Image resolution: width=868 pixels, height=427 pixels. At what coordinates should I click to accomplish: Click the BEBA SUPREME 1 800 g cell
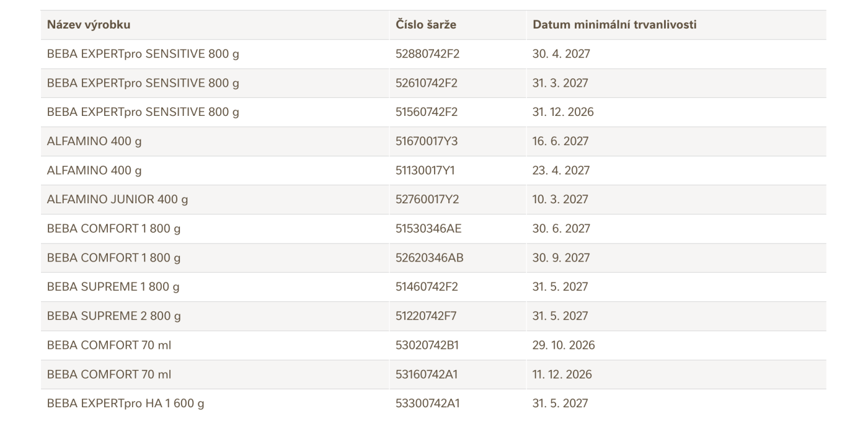114,287
